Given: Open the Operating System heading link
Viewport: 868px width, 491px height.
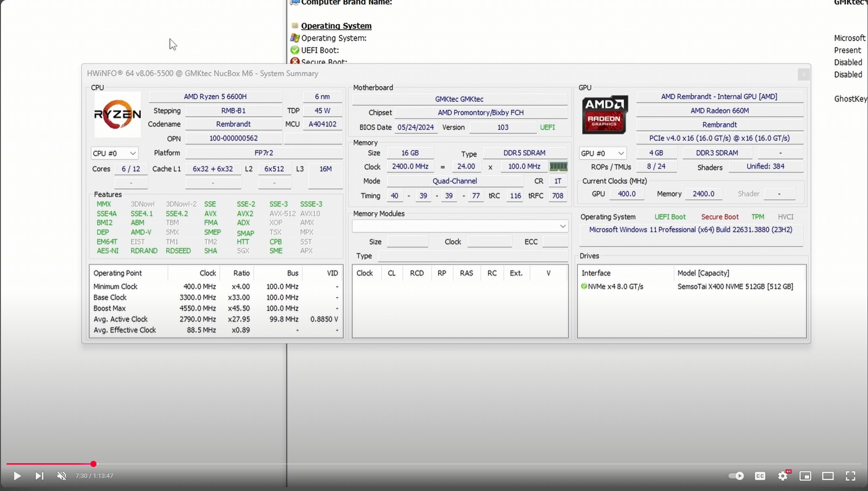Looking at the screenshot, I should [x=336, y=26].
